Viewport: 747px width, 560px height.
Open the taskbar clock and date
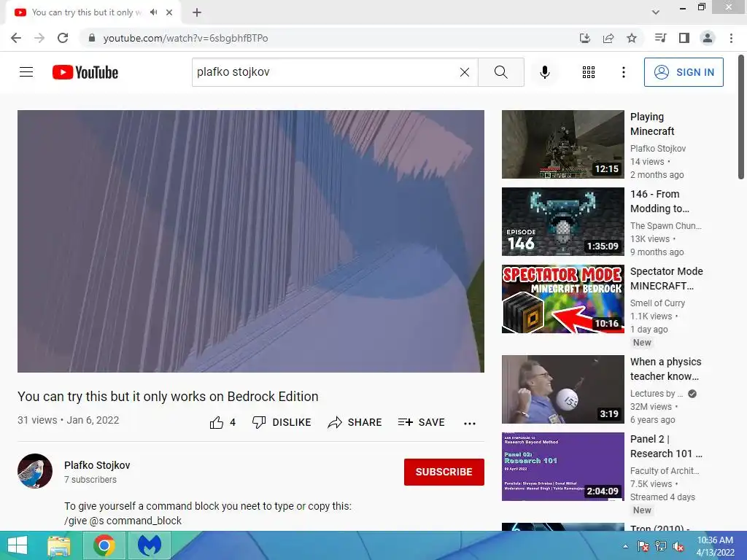click(x=715, y=546)
